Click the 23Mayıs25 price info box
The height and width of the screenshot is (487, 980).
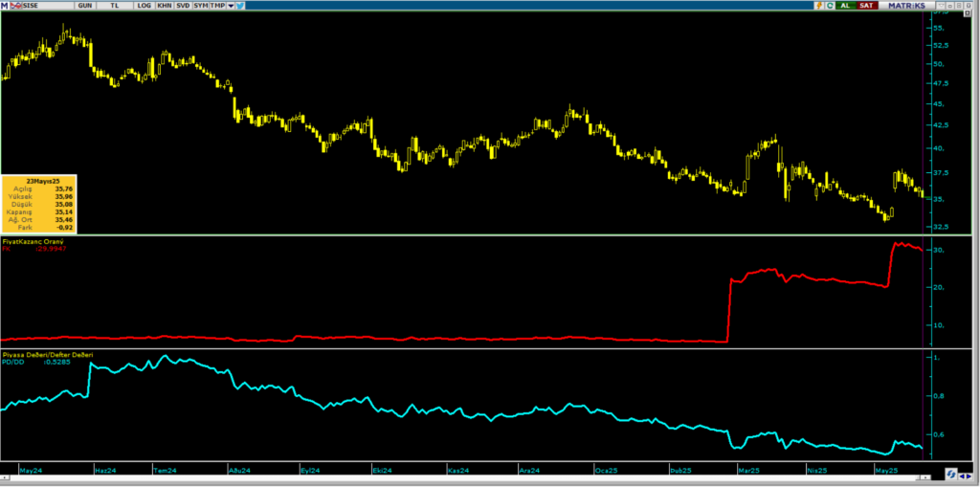37,204
